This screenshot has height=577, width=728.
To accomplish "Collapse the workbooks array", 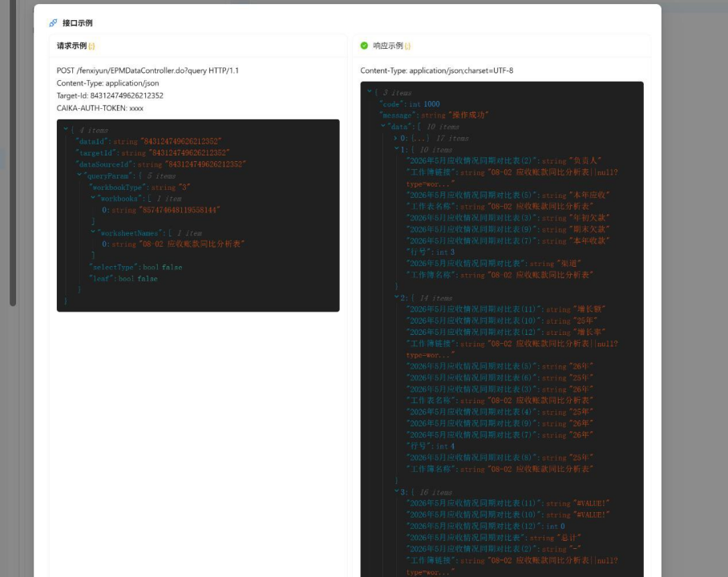I will coord(93,198).
